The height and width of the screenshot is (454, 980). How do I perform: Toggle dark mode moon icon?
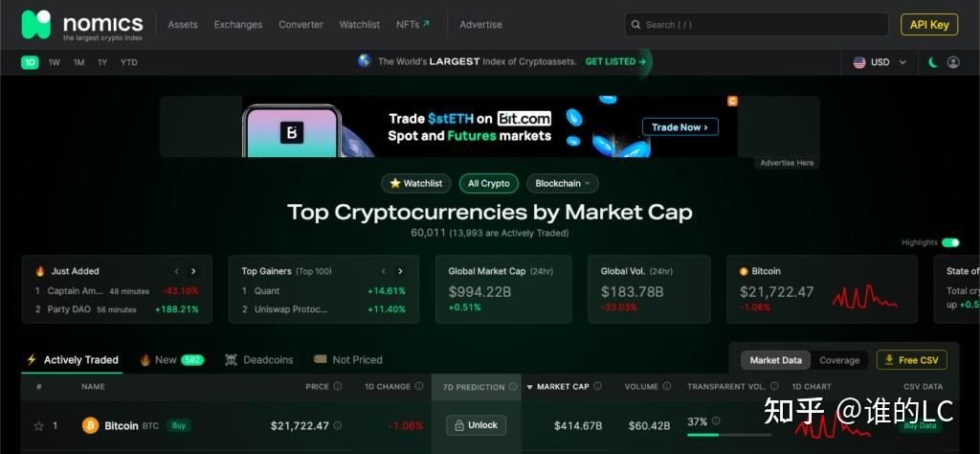933,62
